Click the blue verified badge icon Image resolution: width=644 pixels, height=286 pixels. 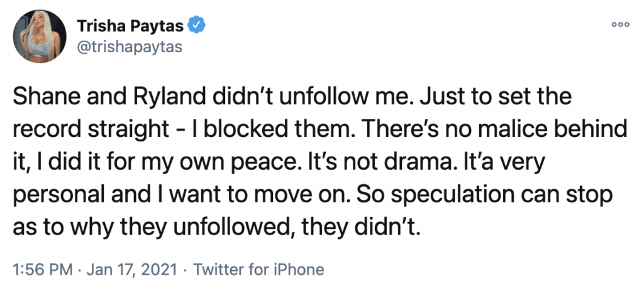pyautogui.click(x=197, y=26)
